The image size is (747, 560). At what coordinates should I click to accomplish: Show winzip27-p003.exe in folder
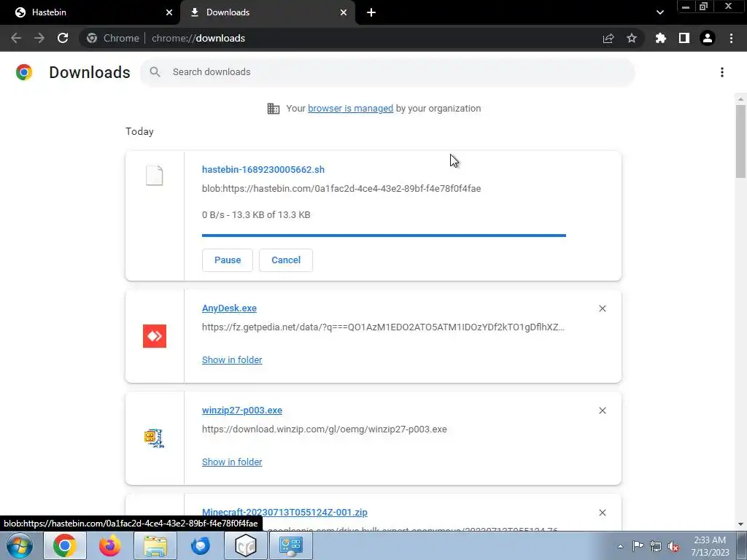[232, 462]
